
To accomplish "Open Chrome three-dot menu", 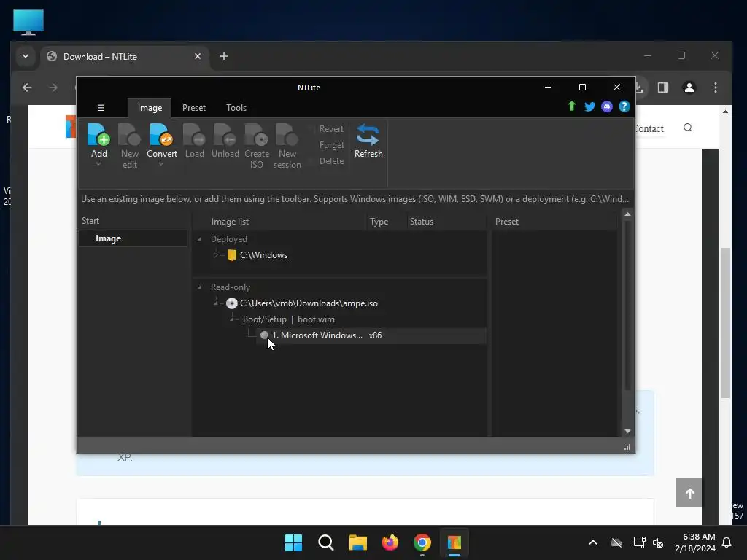I will [x=715, y=87].
